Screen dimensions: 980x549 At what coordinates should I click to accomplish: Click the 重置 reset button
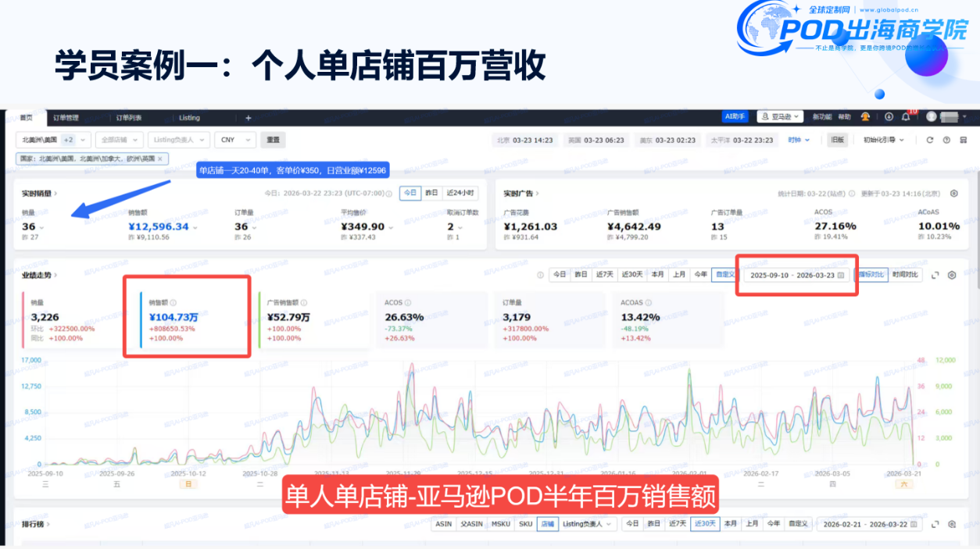273,140
